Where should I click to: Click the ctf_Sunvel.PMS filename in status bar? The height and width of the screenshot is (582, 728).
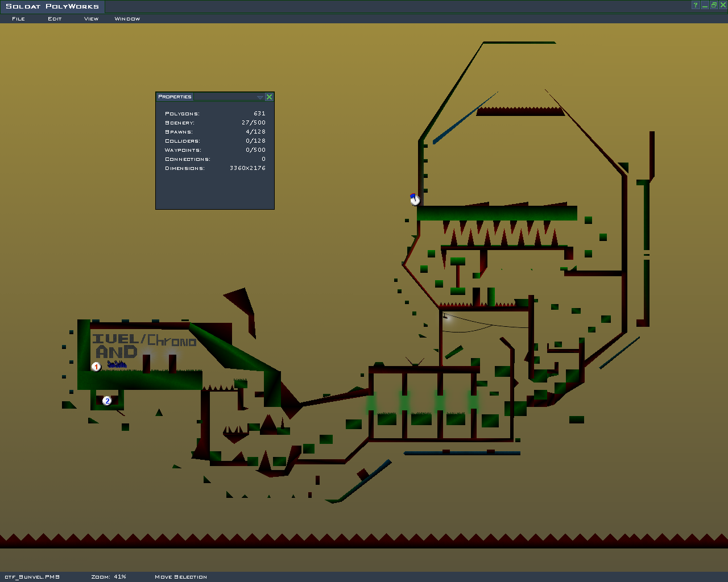tap(32, 576)
